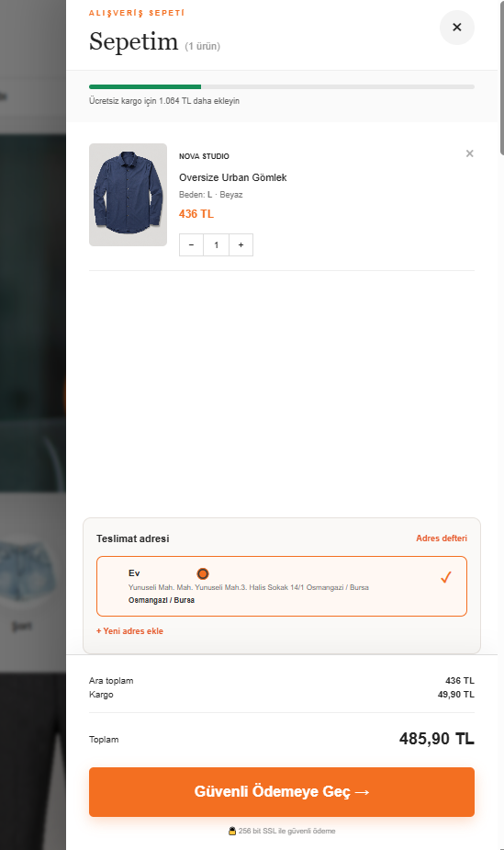Open Oversize Urban Gömlek product title

(233, 177)
